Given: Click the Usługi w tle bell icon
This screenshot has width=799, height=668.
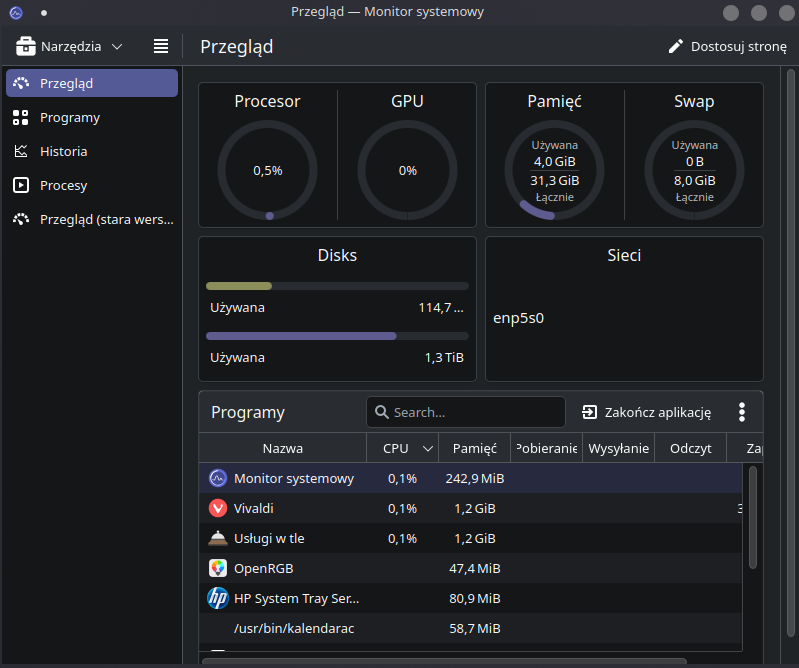Looking at the screenshot, I should [218, 538].
